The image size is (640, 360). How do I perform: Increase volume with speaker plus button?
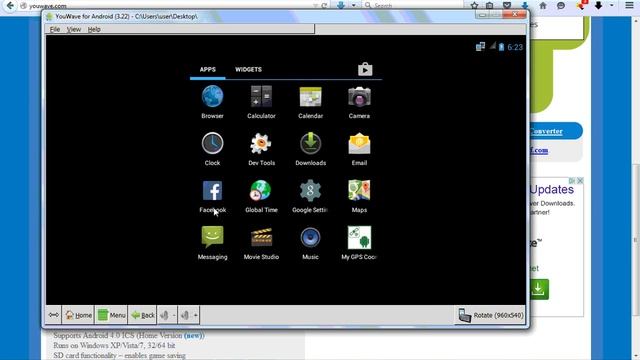(189, 315)
